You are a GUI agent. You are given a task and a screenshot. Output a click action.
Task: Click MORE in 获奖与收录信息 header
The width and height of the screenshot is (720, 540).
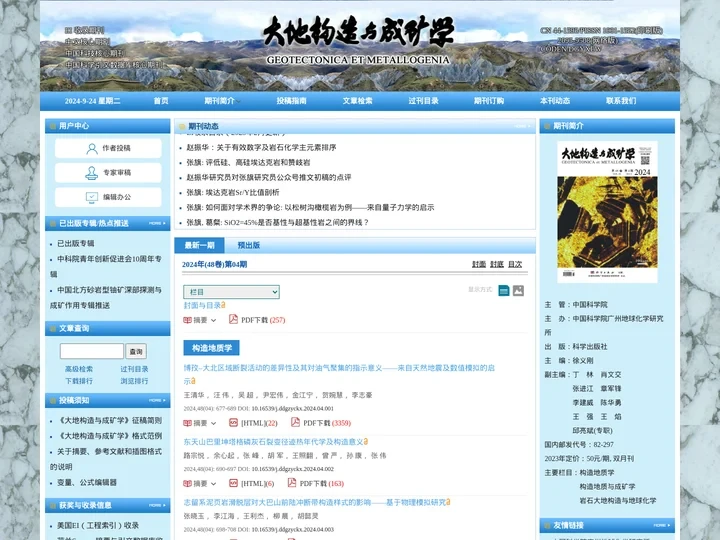157,505
